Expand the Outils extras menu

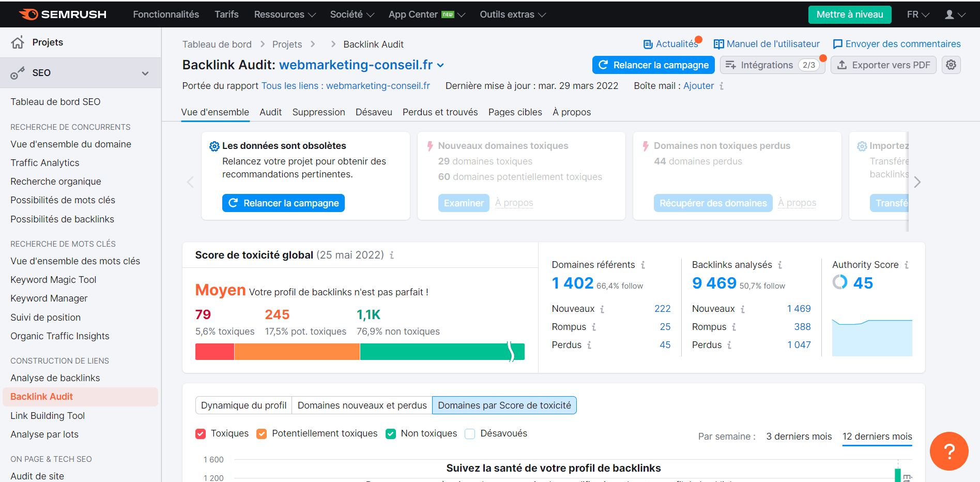(513, 14)
